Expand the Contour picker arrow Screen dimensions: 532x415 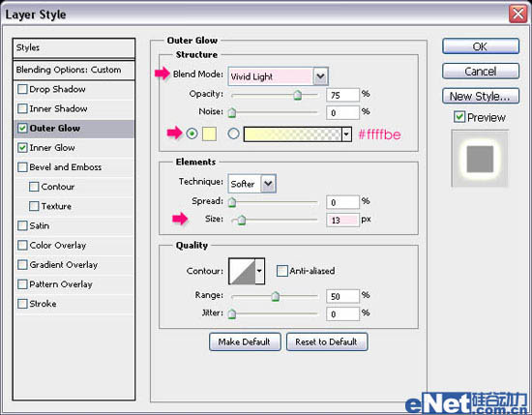[259, 271]
